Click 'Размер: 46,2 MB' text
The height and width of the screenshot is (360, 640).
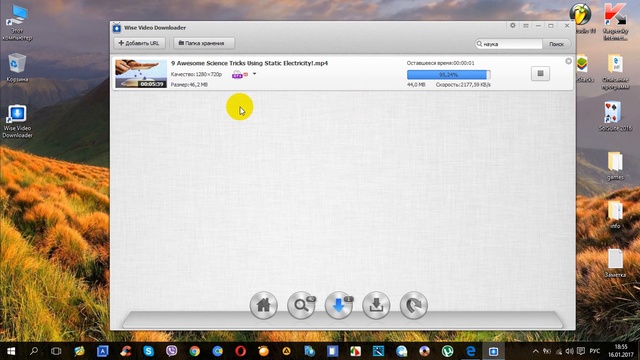click(189, 84)
